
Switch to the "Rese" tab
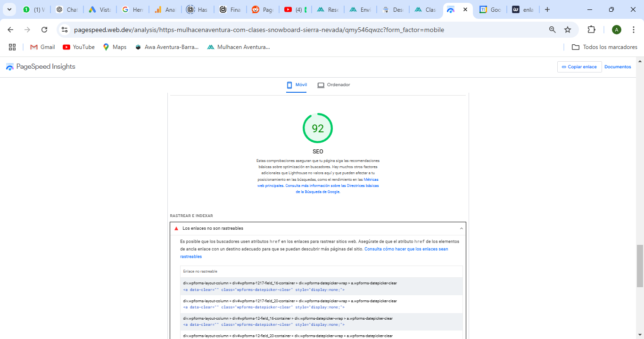[328, 9]
